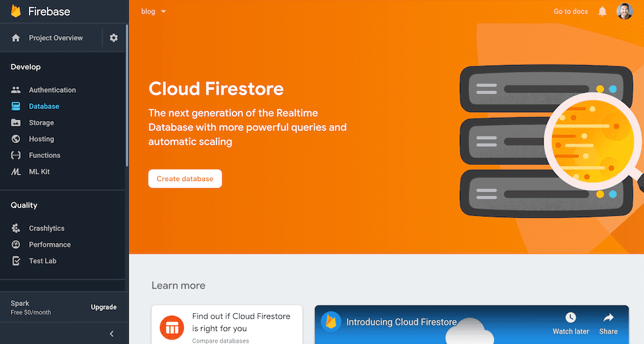Open notifications bell icon
Image resolution: width=644 pixels, height=344 pixels.
pyautogui.click(x=602, y=12)
